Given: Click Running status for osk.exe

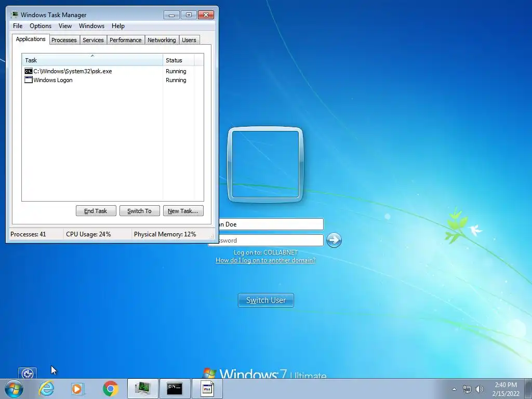Looking at the screenshot, I should 176,71.
